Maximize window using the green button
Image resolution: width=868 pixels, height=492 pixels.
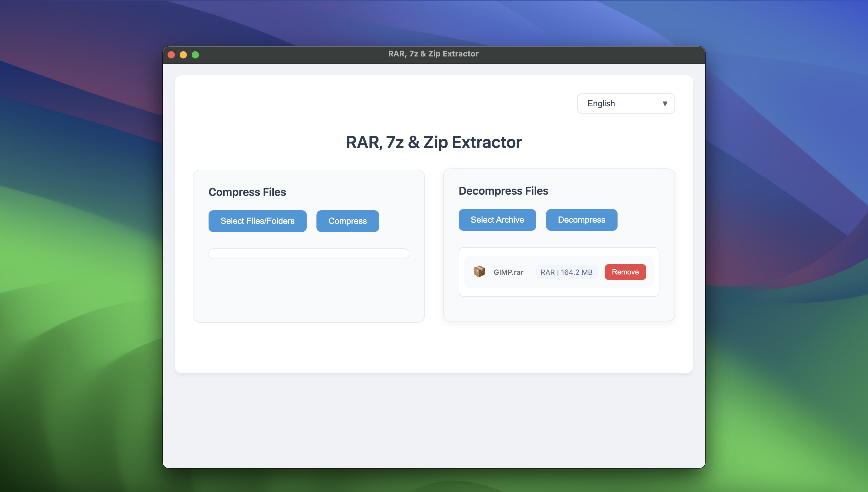pos(195,55)
